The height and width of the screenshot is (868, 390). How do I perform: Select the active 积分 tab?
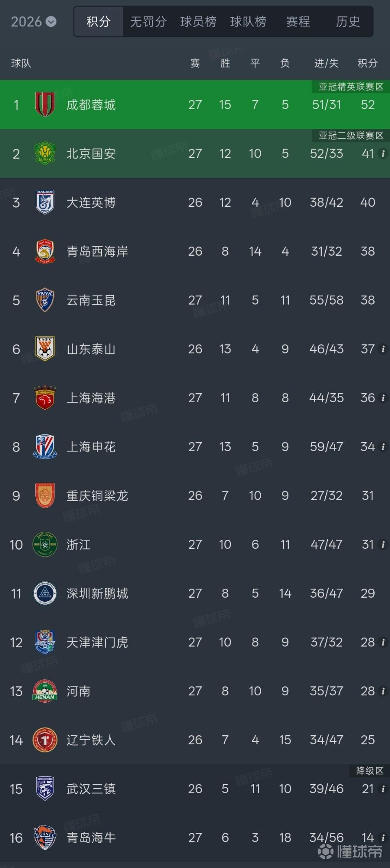point(99,22)
